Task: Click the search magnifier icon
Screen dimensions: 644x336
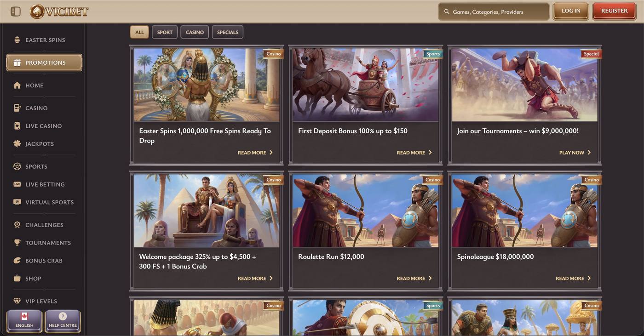Action: pyautogui.click(x=446, y=11)
